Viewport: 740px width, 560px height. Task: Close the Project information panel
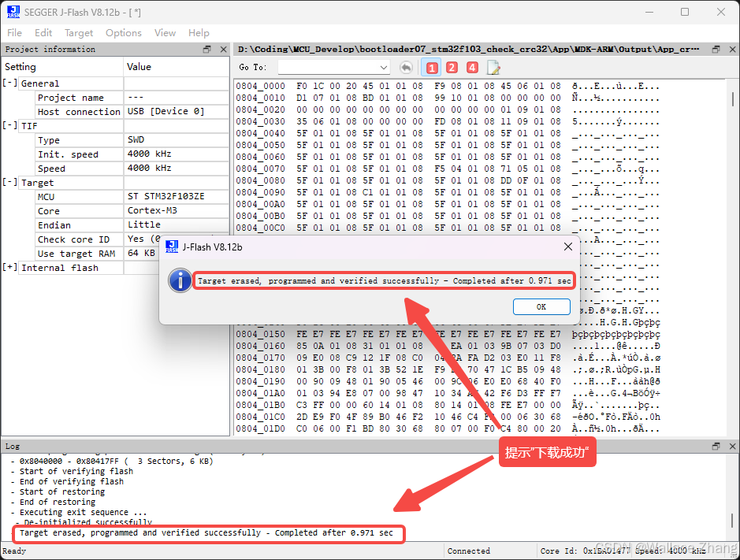(x=223, y=49)
